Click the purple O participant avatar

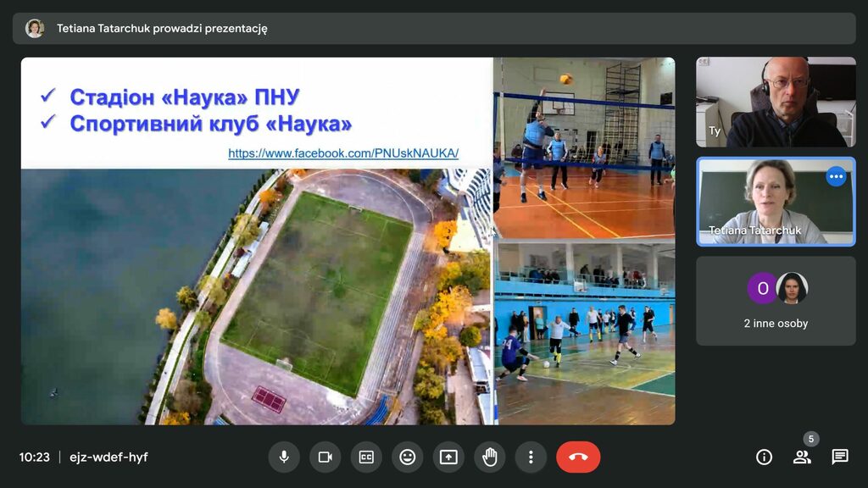[763, 288]
